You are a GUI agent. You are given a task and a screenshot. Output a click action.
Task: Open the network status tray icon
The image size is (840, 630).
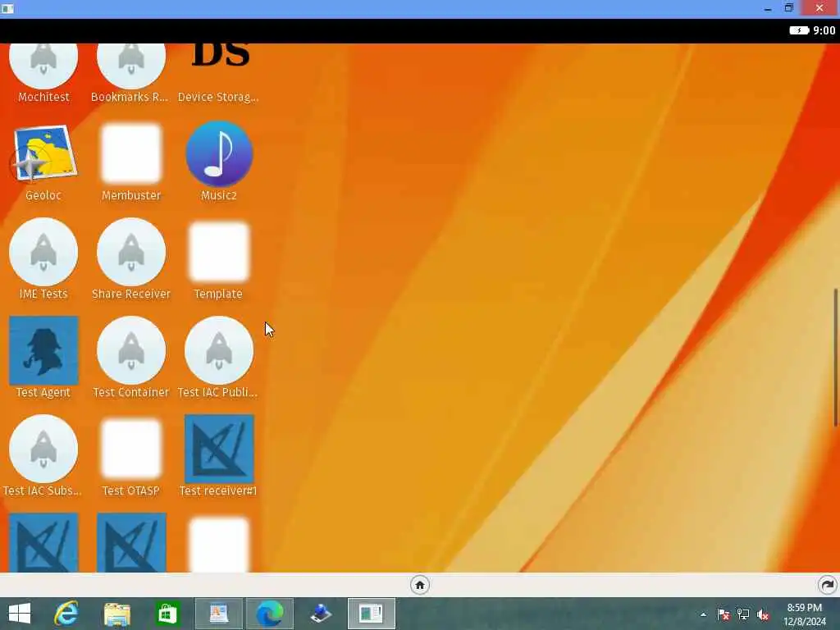[x=743, y=614]
